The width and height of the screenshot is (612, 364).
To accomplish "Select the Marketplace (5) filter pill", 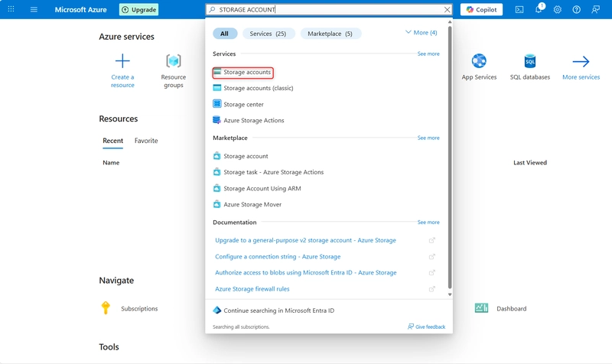I will (x=330, y=34).
